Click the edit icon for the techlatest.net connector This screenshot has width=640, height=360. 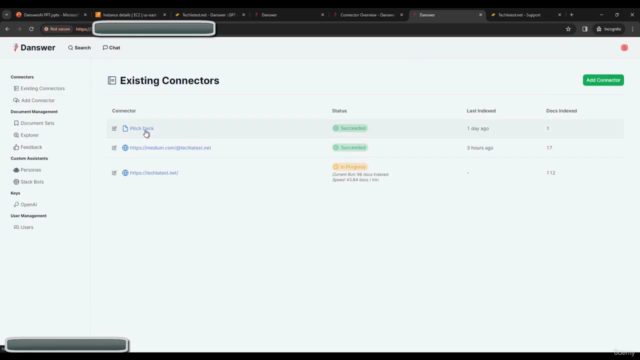click(114, 173)
